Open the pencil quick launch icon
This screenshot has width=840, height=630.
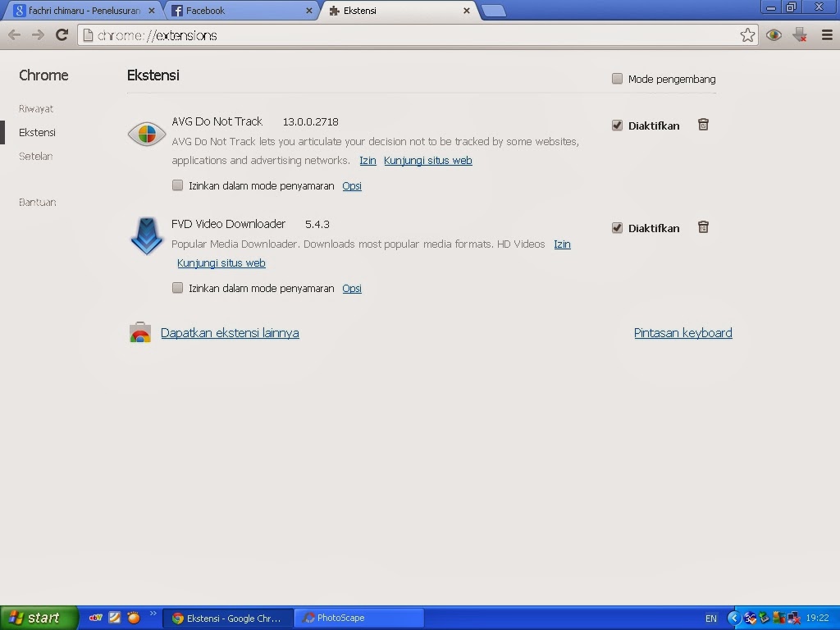click(x=115, y=618)
